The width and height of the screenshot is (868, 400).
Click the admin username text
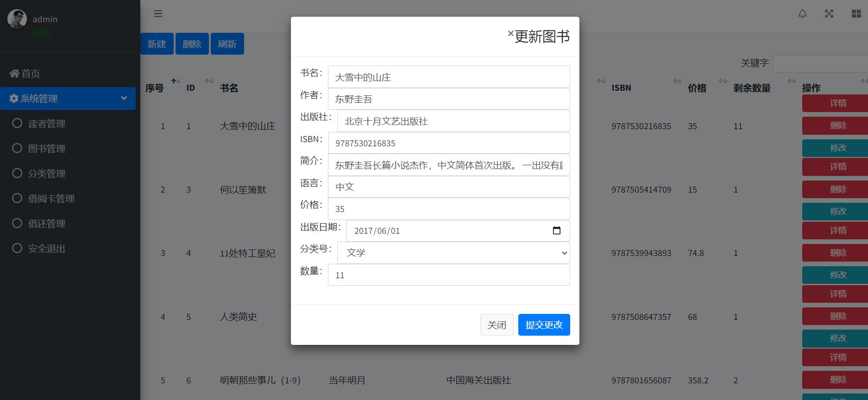click(45, 19)
